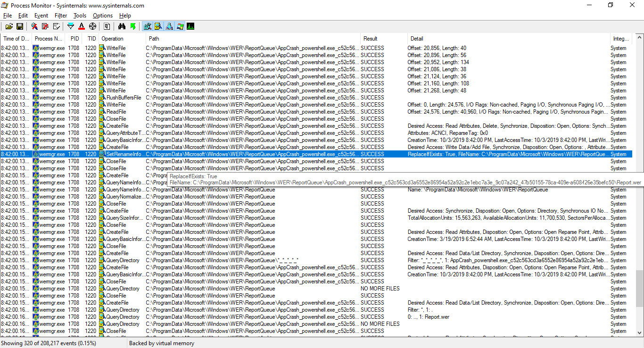Clear the display with the eraser icon

click(56, 26)
